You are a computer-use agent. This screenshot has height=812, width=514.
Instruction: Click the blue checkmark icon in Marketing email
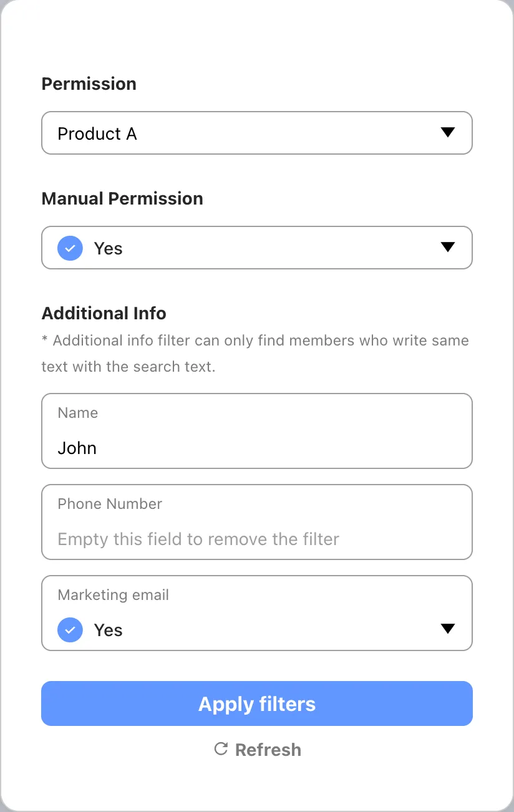point(70,630)
